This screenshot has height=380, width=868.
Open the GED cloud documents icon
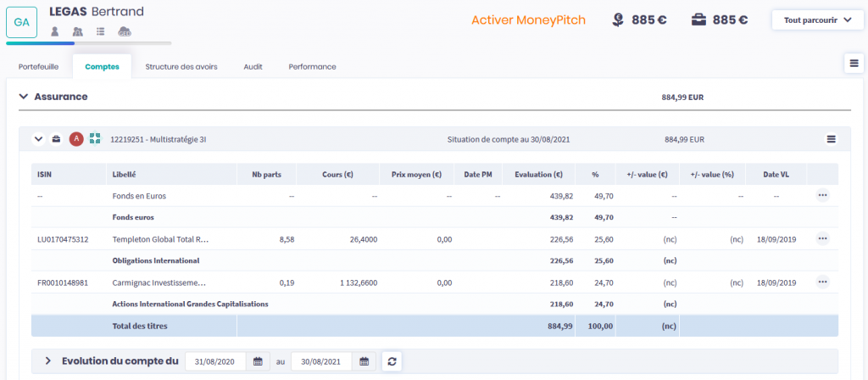click(x=125, y=31)
